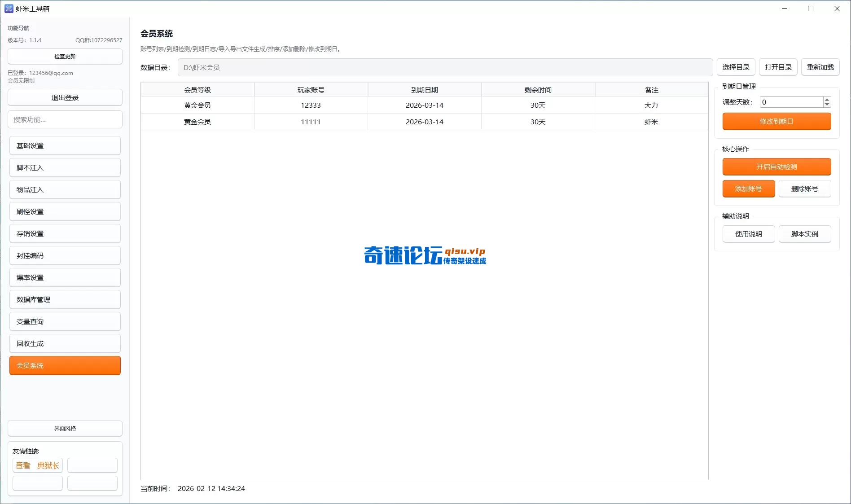Decrease 调整天数 with the down arrow
This screenshot has width=851, height=504.
tap(827, 105)
